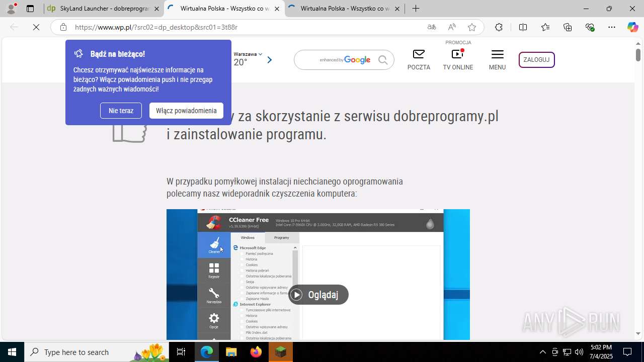This screenshot has width=644, height=362.
Task: Dismiss notification prompt with Nie teraz
Action: point(121,111)
